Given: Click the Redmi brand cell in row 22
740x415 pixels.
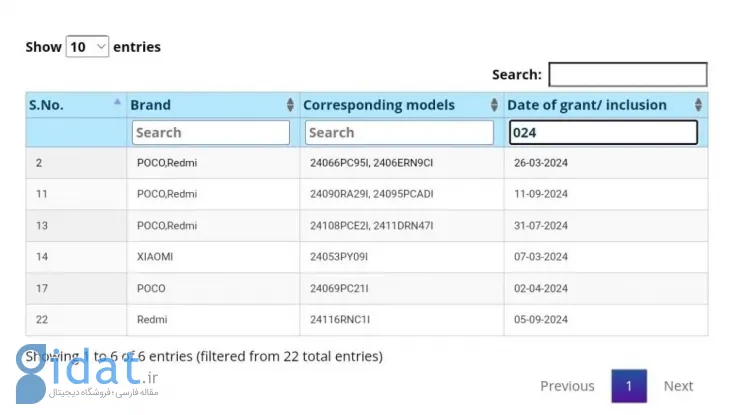Looking at the screenshot, I should (x=152, y=320).
